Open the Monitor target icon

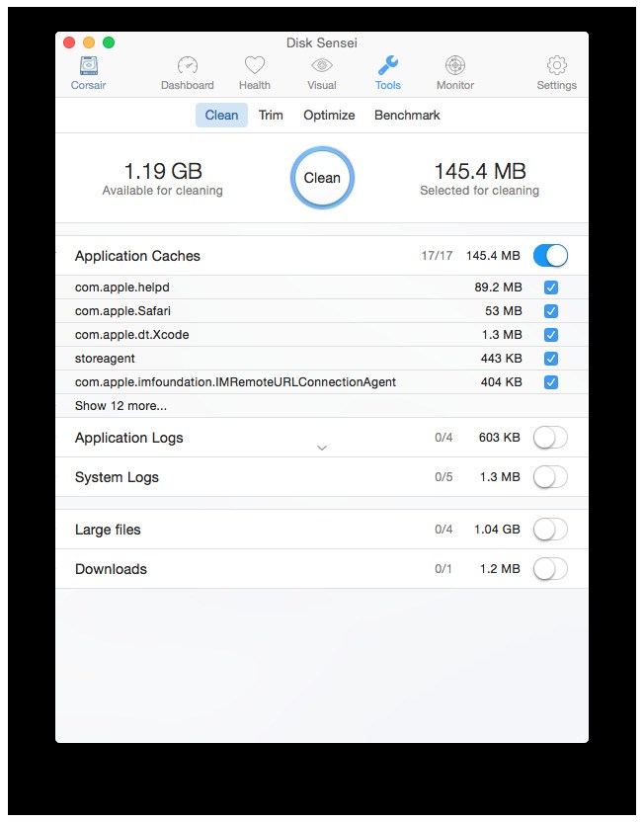click(x=455, y=65)
